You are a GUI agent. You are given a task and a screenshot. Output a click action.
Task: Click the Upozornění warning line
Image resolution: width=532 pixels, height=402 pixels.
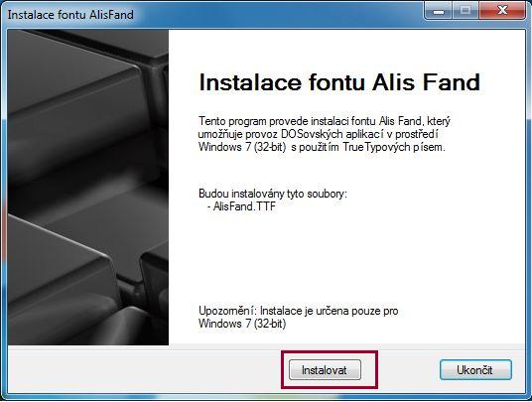tap(298, 311)
